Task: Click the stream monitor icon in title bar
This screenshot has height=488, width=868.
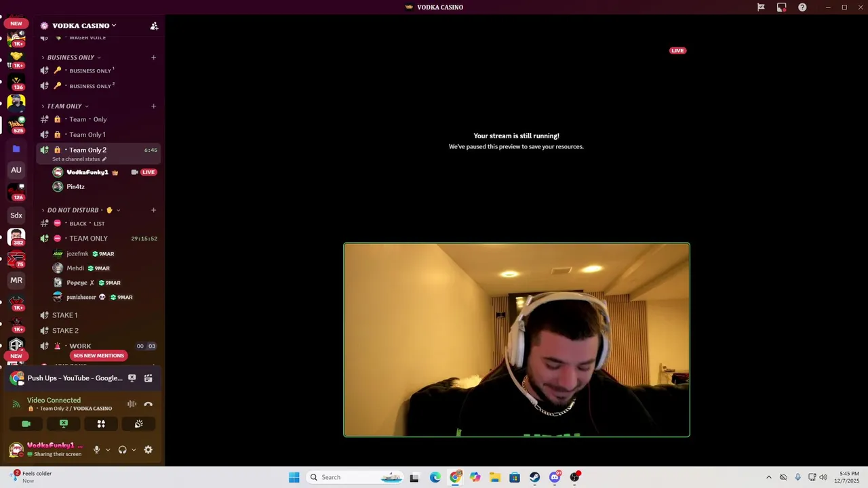Action: pyautogui.click(x=781, y=7)
